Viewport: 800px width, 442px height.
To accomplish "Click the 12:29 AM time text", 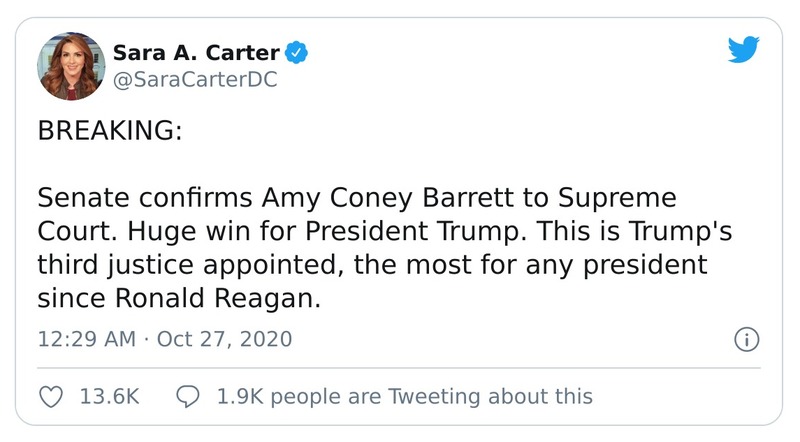I will (x=86, y=339).
